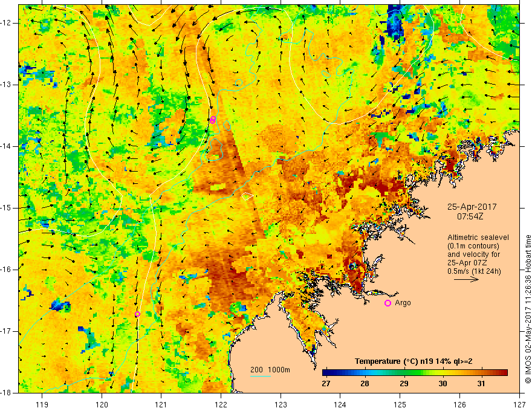Image resolution: width=532 pixels, height=411 pixels.
Task: Click the date label 25-Apr-2017
Action: click(x=472, y=207)
